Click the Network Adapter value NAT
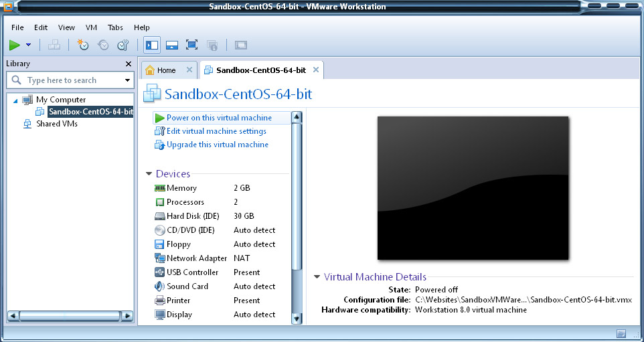The width and height of the screenshot is (644, 342). click(x=242, y=258)
